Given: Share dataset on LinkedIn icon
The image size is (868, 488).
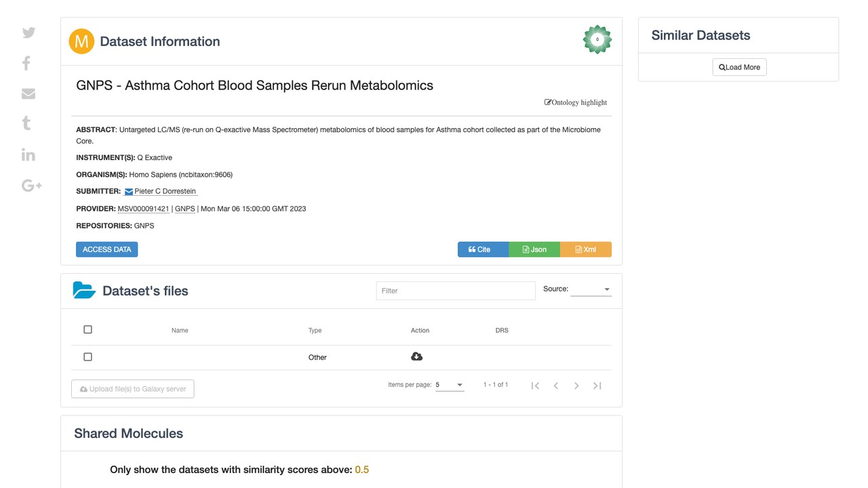Looking at the screenshot, I should point(28,154).
